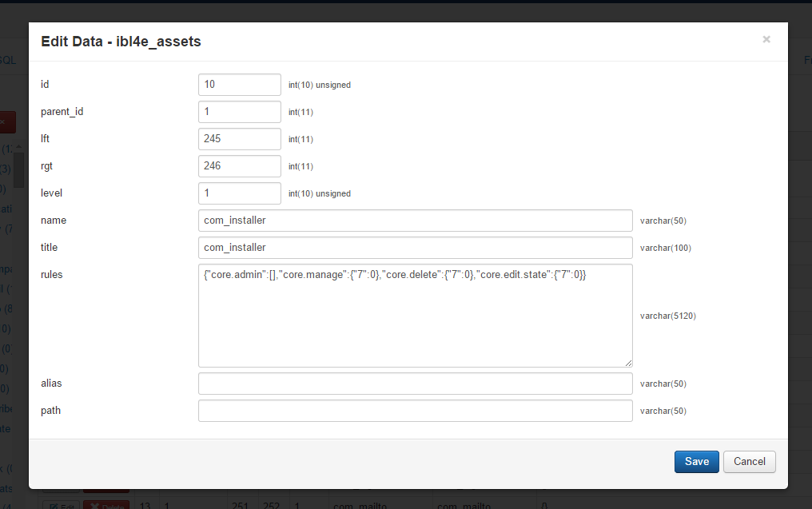Save the edited ibl4e_assets row
The width and height of the screenshot is (812, 509).
click(x=697, y=461)
